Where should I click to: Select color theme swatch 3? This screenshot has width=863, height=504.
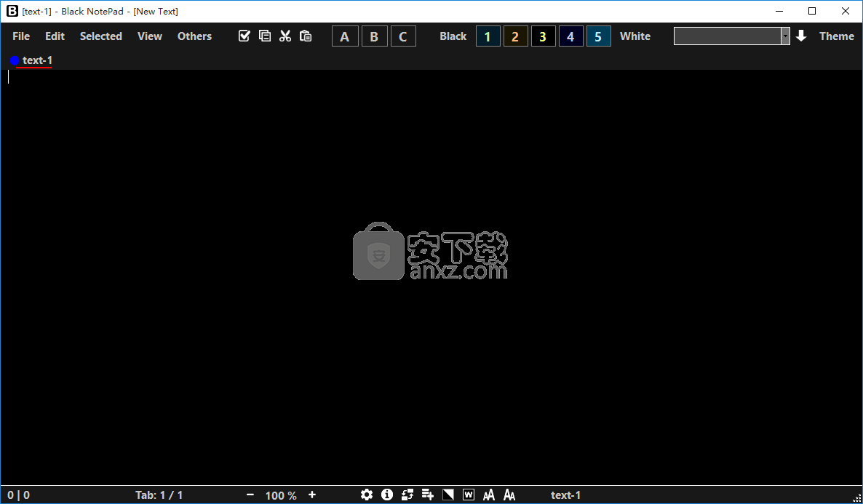[x=544, y=36]
